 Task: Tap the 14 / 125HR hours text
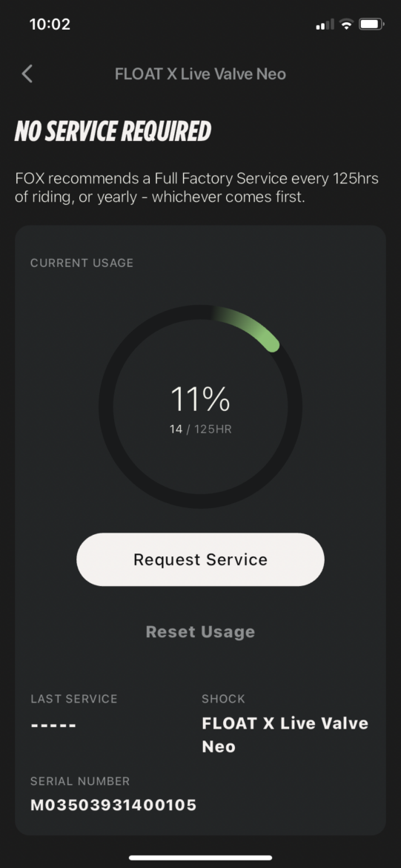point(200,429)
